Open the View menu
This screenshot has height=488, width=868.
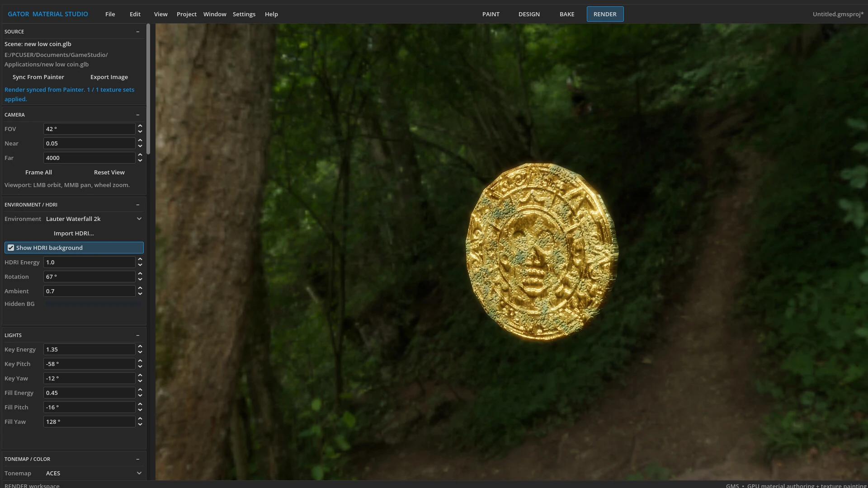point(161,14)
